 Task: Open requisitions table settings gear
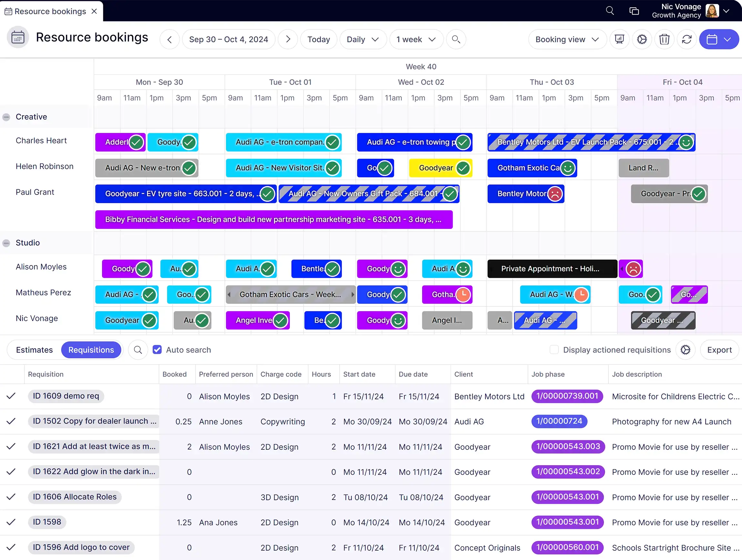tap(685, 350)
